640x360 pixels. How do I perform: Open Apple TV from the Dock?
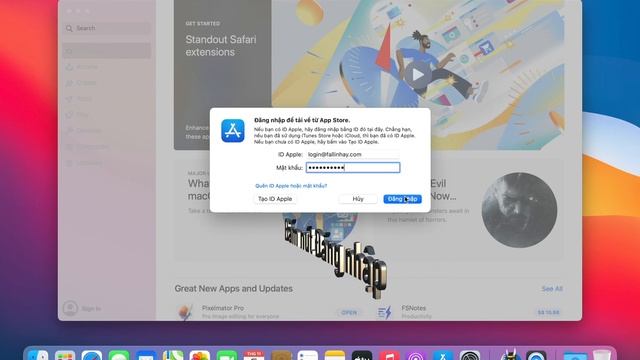coord(362,356)
